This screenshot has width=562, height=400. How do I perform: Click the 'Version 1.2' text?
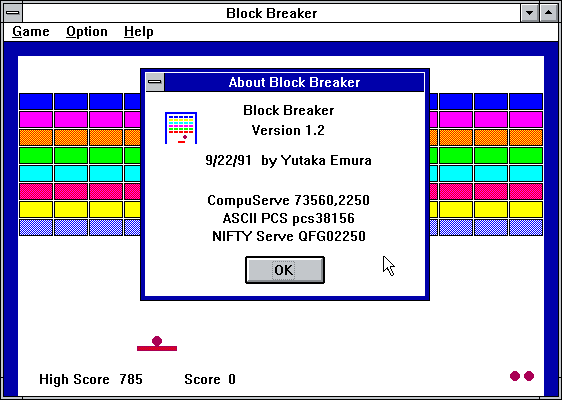[288, 130]
